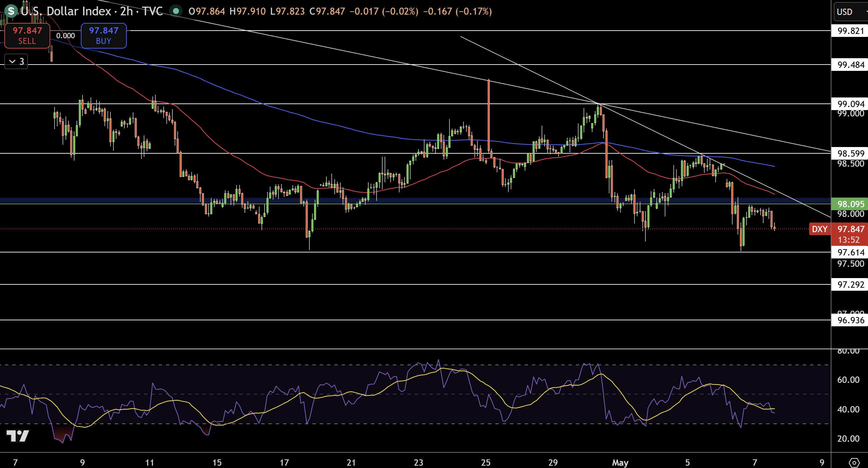The height and width of the screenshot is (468, 868).
Task: Select the 97.292 price level label
Action: 850,284
